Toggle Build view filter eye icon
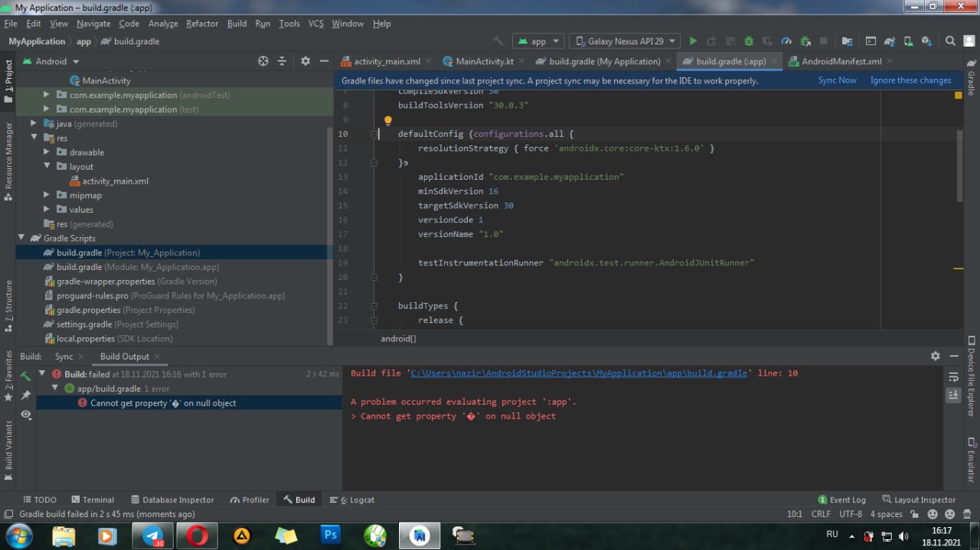The image size is (980, 550). (26, 414)
